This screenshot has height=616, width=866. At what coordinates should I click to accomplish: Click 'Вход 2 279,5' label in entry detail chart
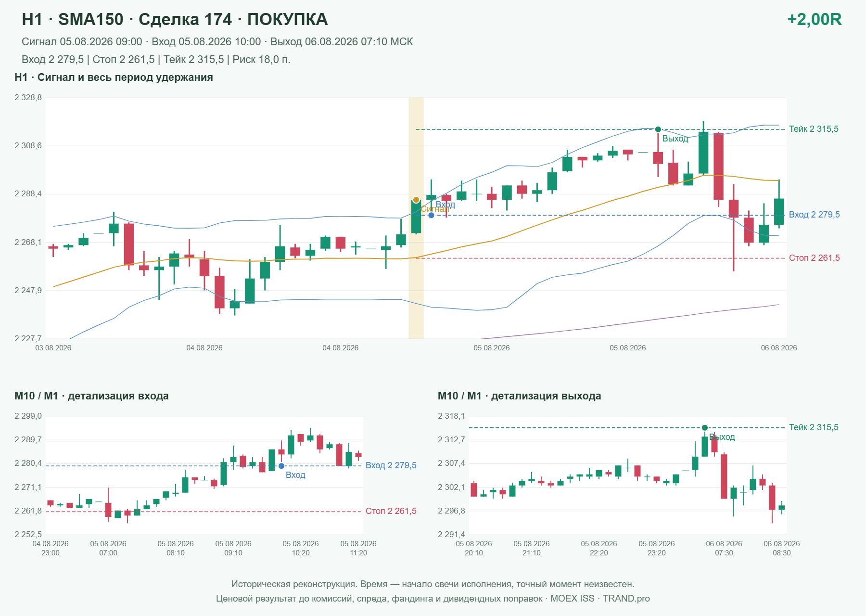click(x=391, y=465)
